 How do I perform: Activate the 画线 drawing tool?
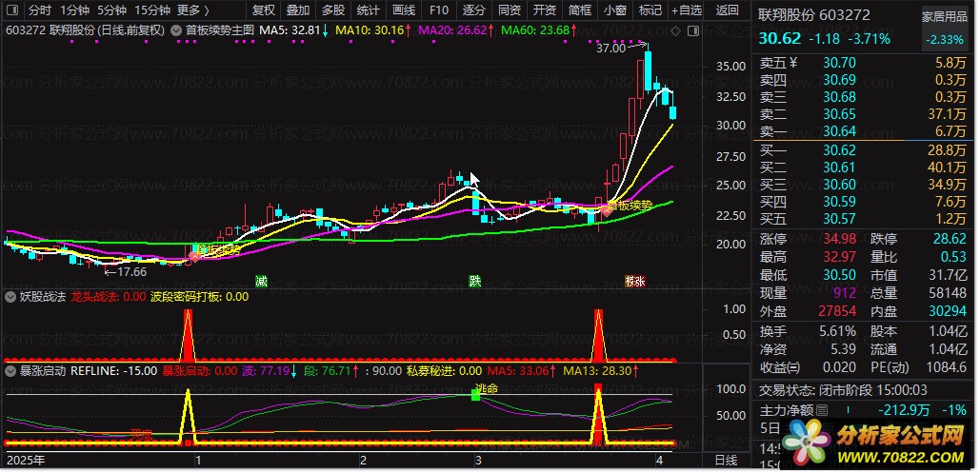pos(404,10)
